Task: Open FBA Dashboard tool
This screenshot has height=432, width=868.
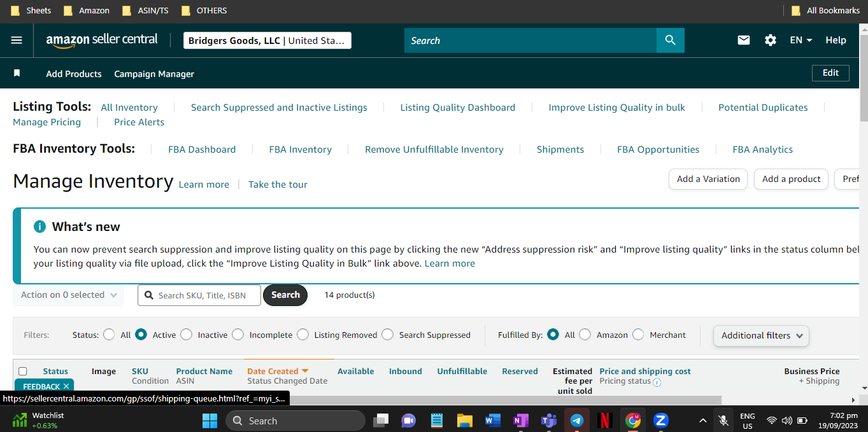Action: [202, 150]
